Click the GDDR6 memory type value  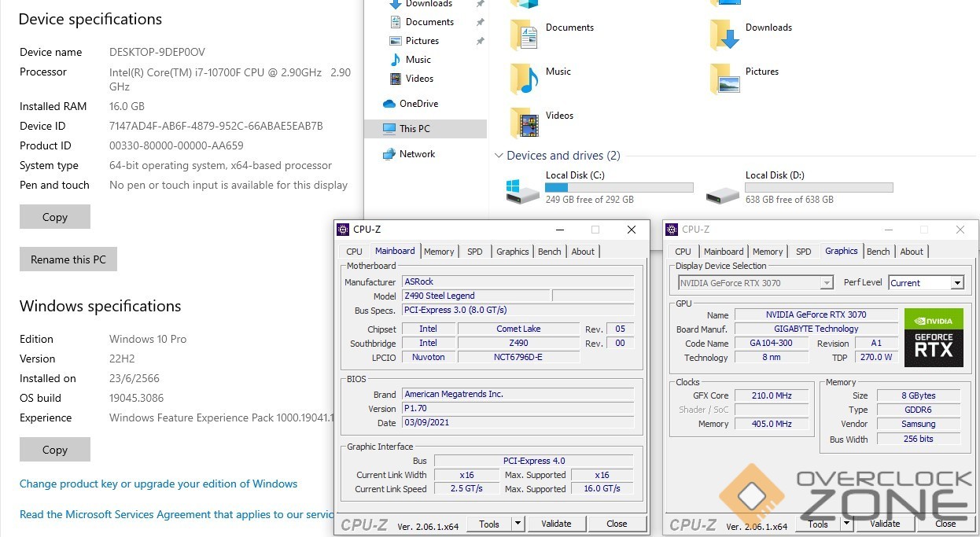coord(919,410)
